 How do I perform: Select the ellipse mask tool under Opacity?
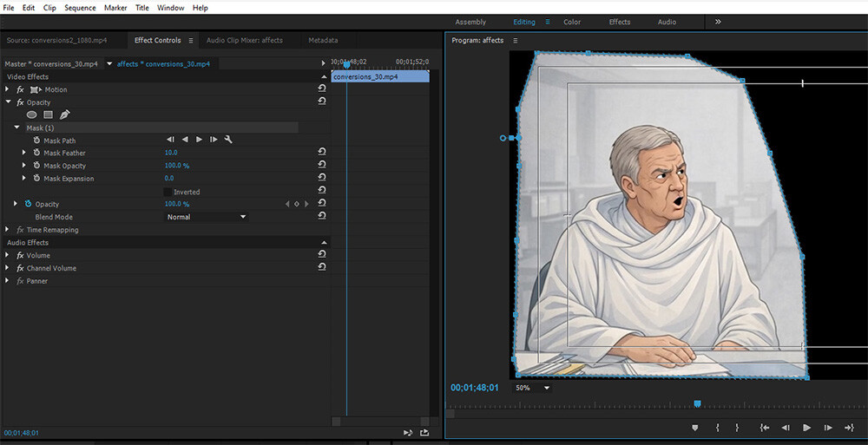click(x=32, y=115)
